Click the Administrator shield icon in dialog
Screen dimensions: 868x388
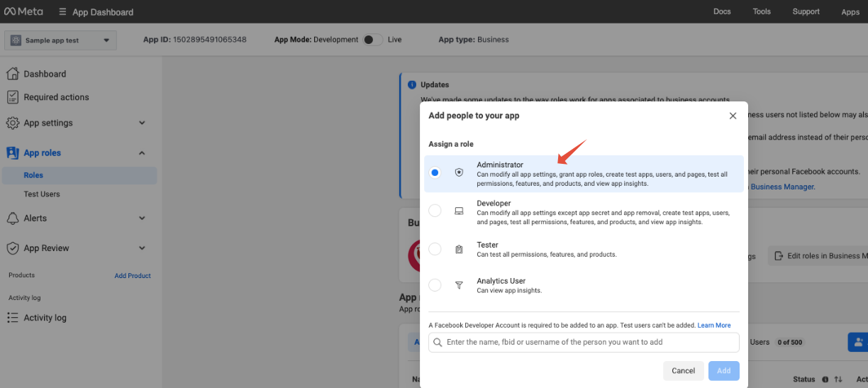tap(459, 172)
